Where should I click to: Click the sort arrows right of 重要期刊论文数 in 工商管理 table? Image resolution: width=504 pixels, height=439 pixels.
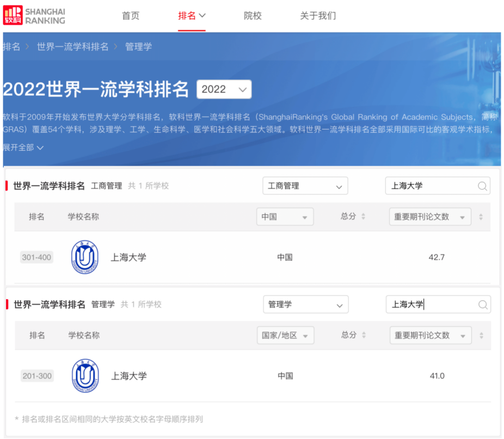tap(481, 217)
